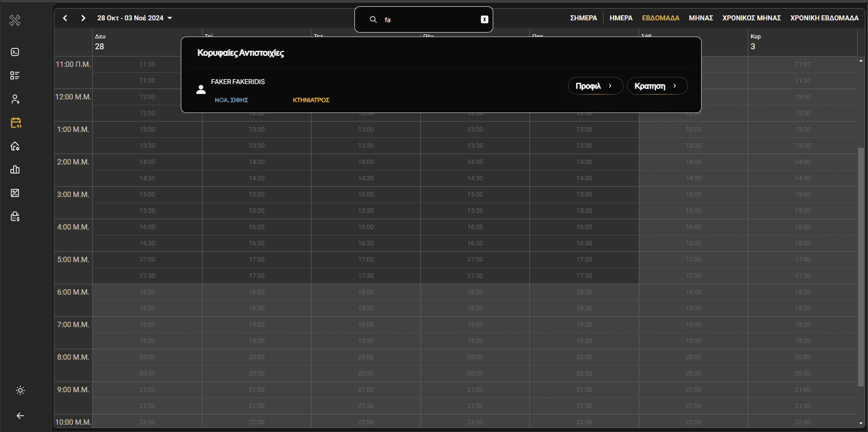Image resolution: width=868 pixels, height=432 pixels.
Task: View statistics via the bar chart icon
Action: (x=15, y=169)
